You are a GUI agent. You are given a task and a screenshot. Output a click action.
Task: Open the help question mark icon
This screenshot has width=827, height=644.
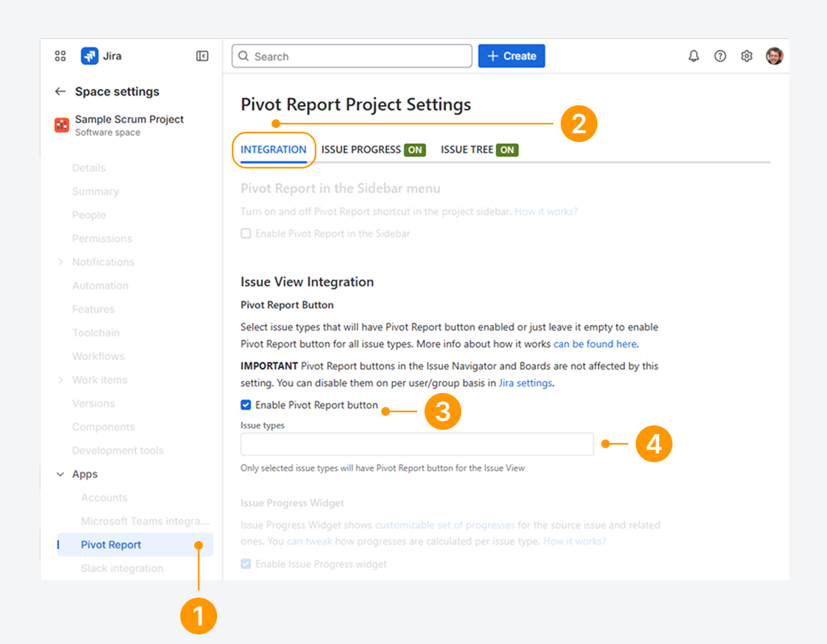coord(720,56)
